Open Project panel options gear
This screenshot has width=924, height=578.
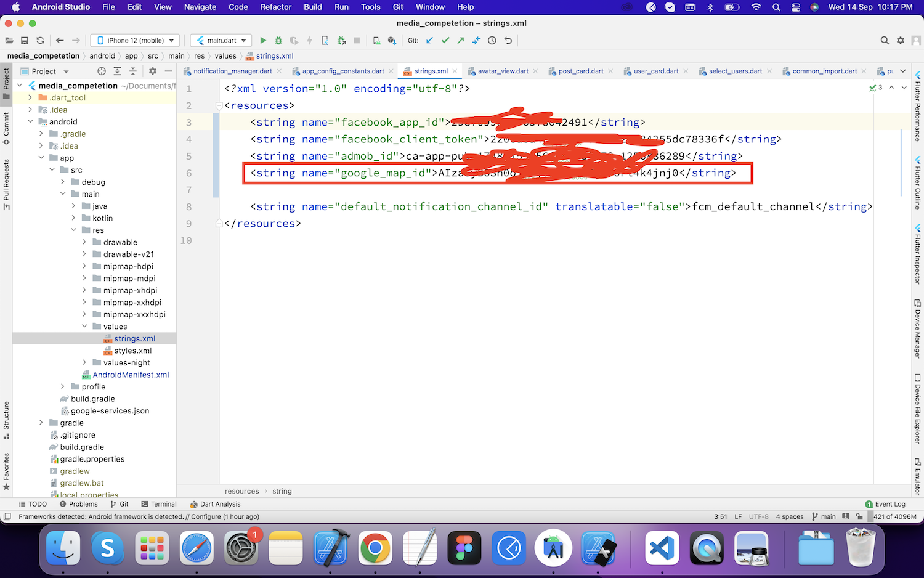[153, 71]
